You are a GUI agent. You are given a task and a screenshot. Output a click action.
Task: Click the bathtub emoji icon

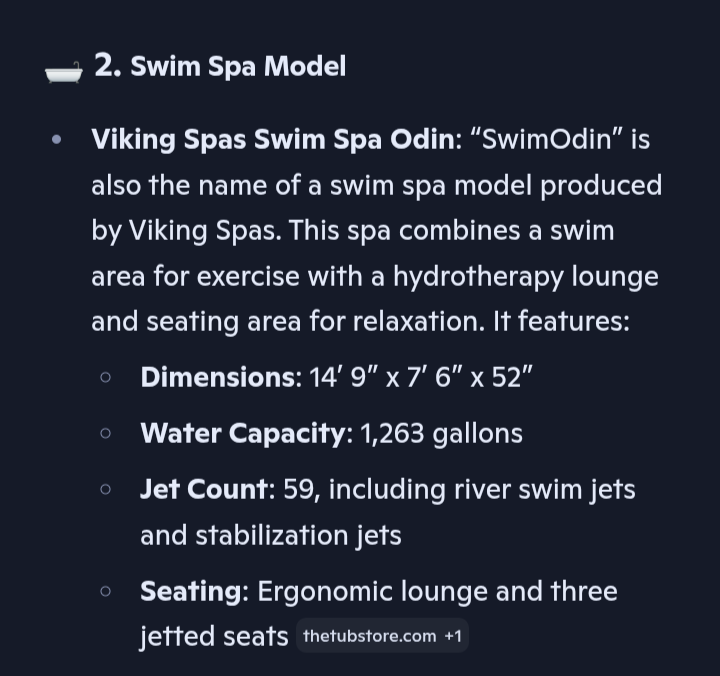(63, 71)
